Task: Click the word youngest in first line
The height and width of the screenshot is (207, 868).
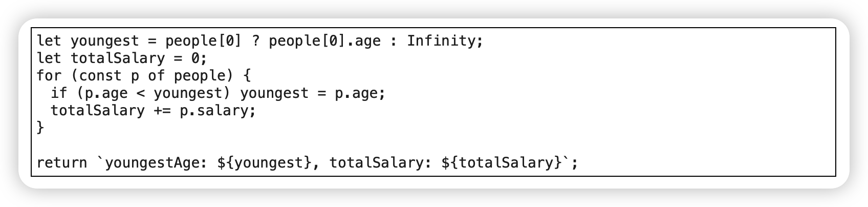Action: click(104, 41)
